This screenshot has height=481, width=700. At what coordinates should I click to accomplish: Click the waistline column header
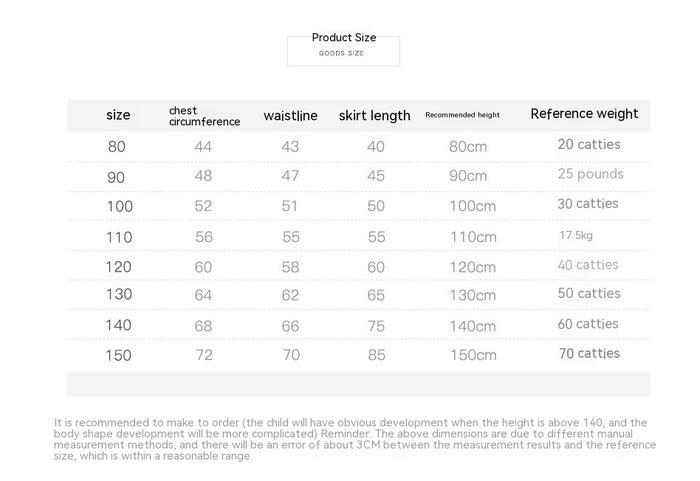pos(290,116)
